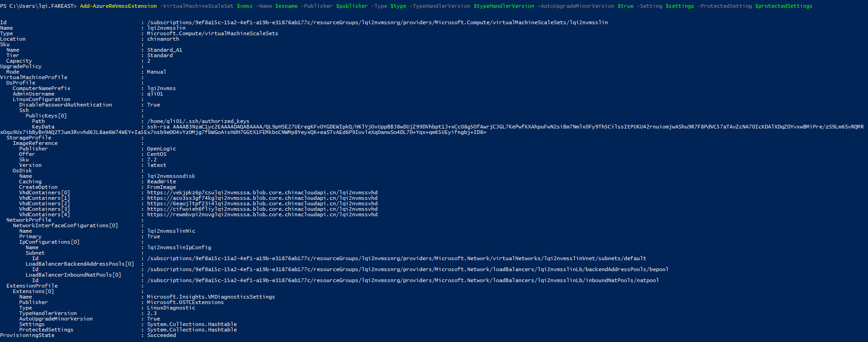
Task: Click the $vmss variable in the command
Action: point(245,6)
